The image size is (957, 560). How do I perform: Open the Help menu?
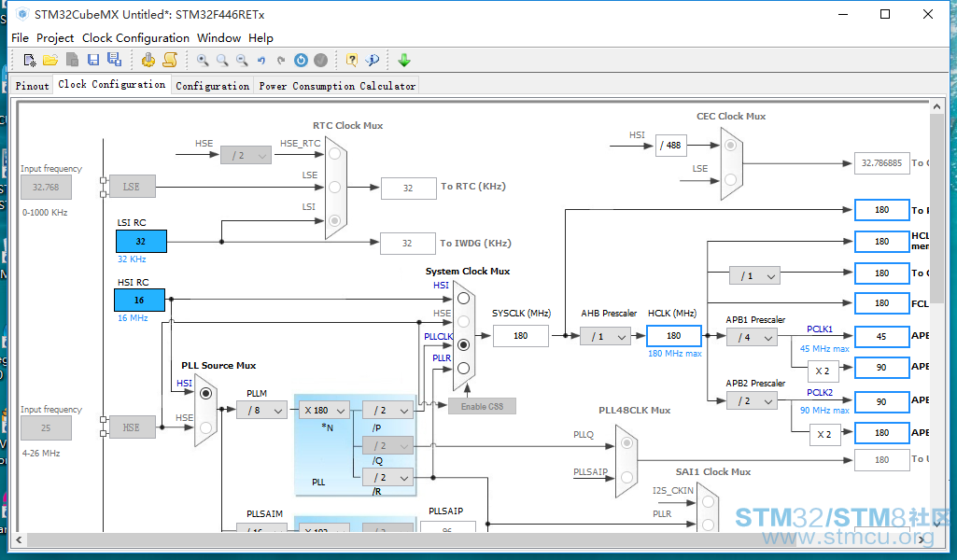(x=260, y=38)
